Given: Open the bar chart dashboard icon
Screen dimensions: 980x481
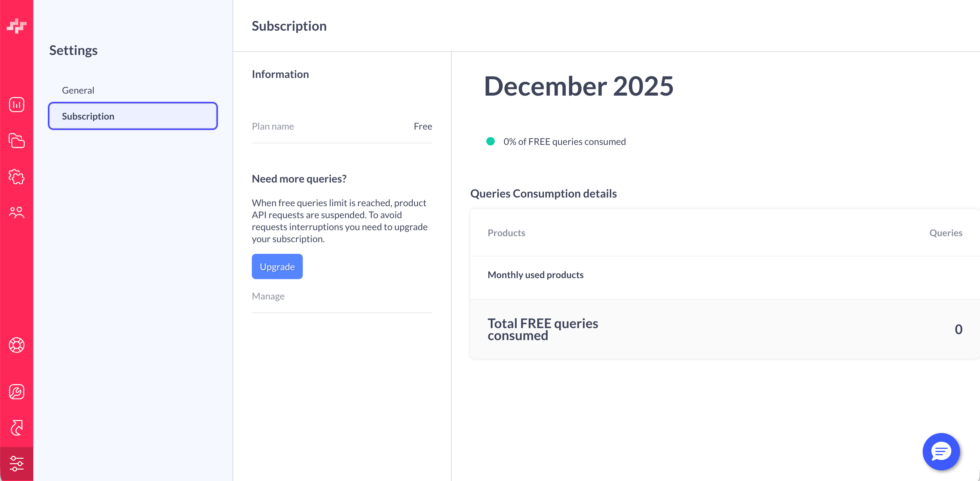Looking at the screenshot, I should point(17,105).
